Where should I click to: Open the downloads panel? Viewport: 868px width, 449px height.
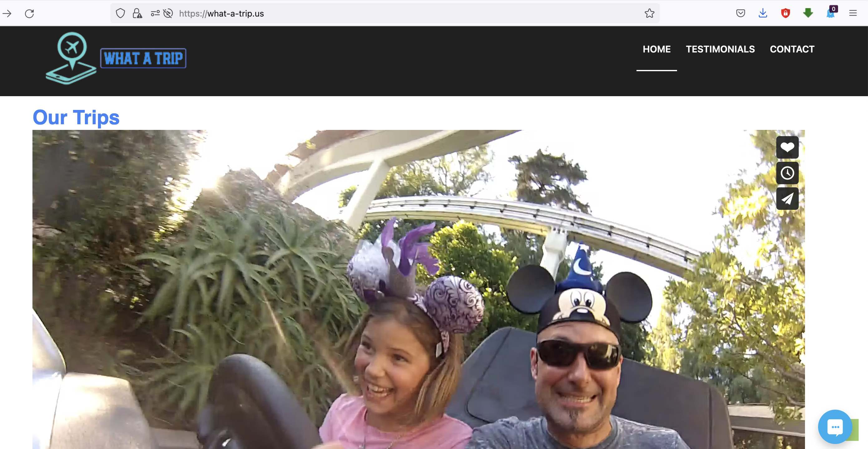(x=763, y=13)
